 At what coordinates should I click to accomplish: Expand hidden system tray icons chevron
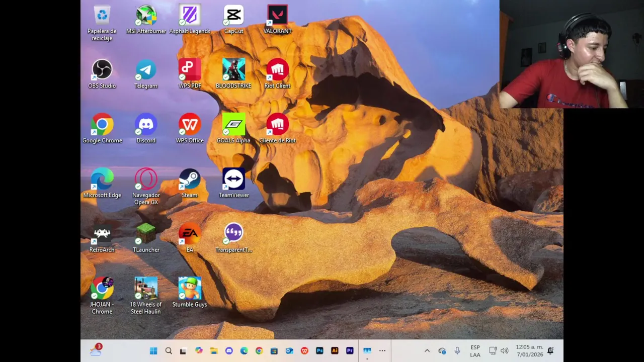click(427, 351)
